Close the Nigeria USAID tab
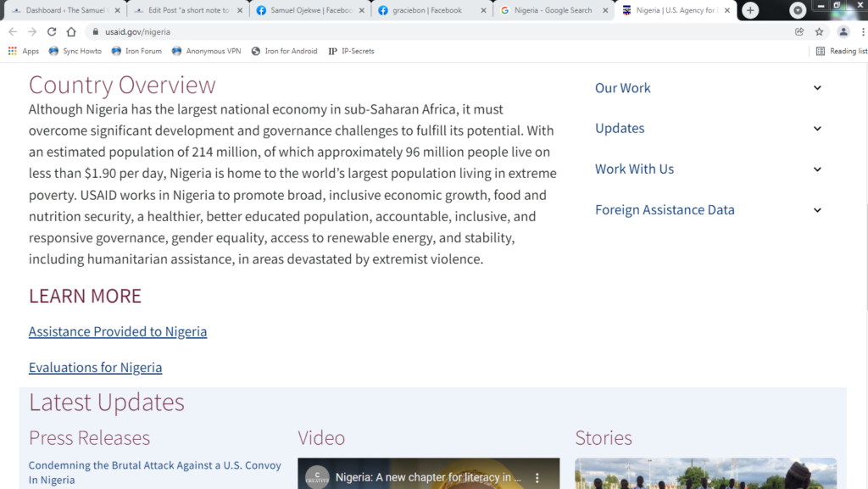Screen dimensions: 868x489 tap(726, 10)
